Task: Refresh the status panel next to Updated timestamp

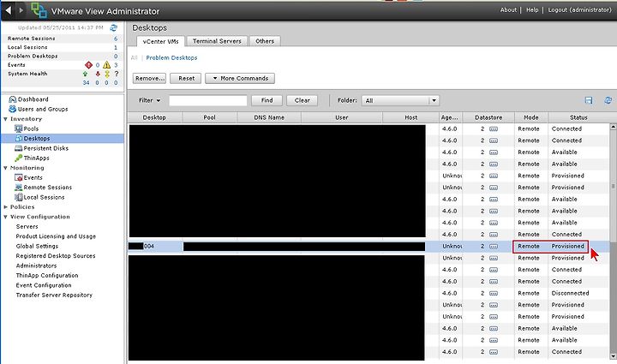Action: 114,27
